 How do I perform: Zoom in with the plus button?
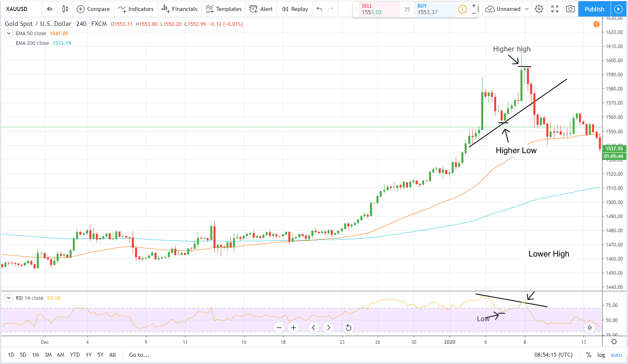coord(294,328)
